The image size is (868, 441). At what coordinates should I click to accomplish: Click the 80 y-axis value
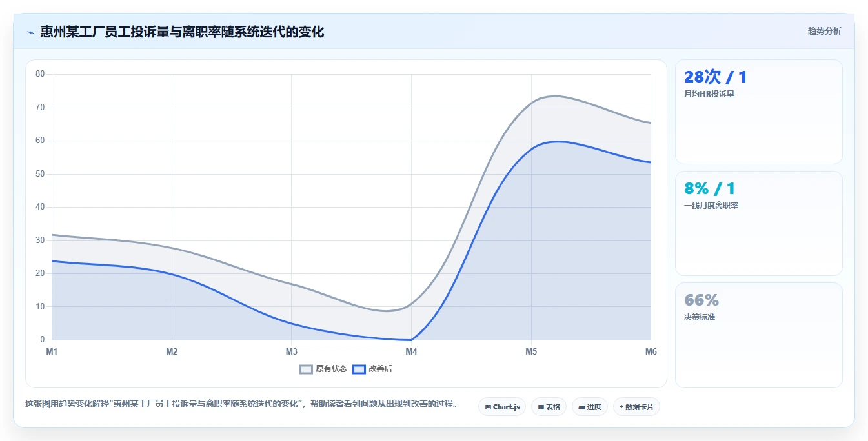tap(40, 74)
